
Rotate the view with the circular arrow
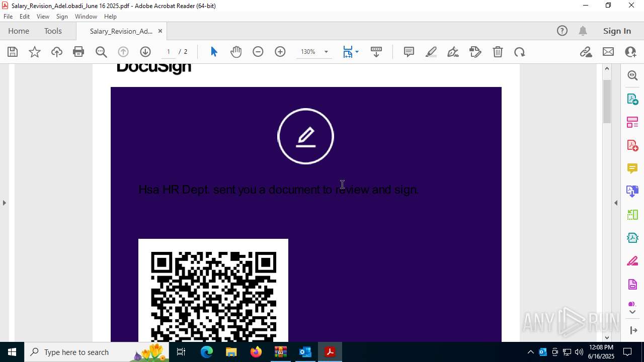(520, 52)
